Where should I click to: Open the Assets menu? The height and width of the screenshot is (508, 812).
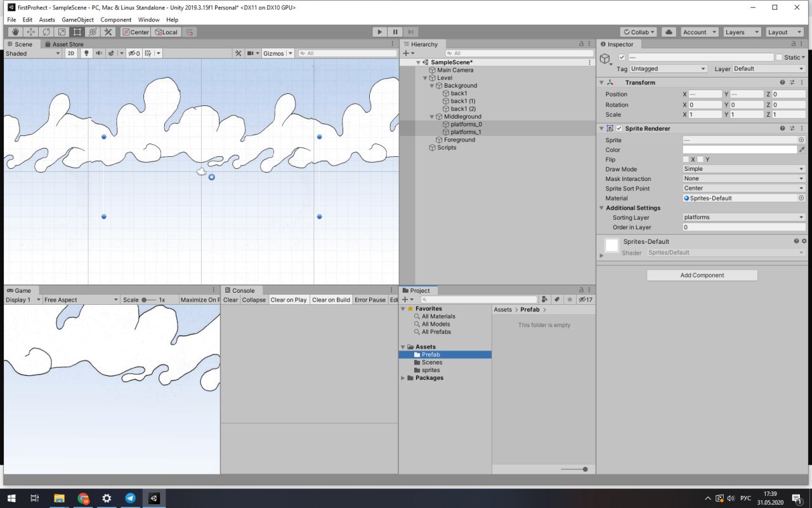(47, 20)
